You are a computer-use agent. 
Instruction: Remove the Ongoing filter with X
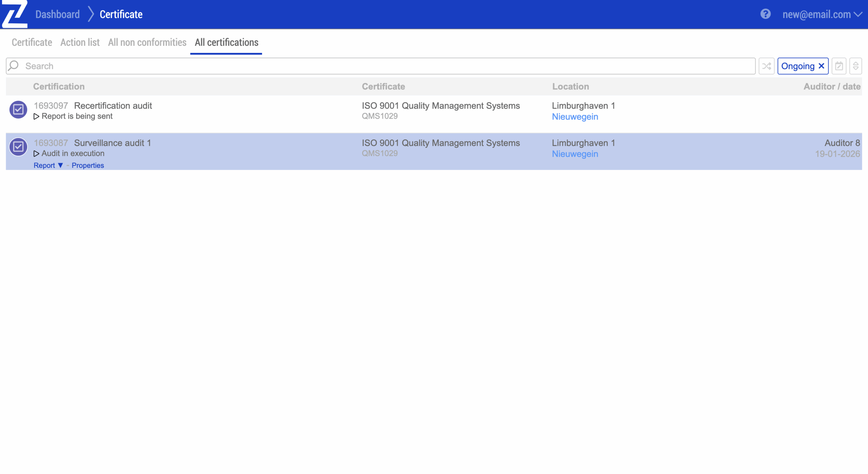[x=821, y=66]
